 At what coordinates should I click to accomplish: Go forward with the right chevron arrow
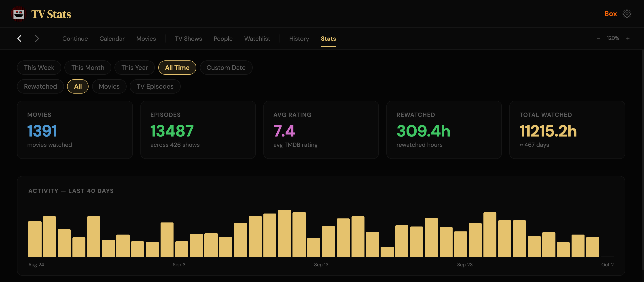(37, 38)
